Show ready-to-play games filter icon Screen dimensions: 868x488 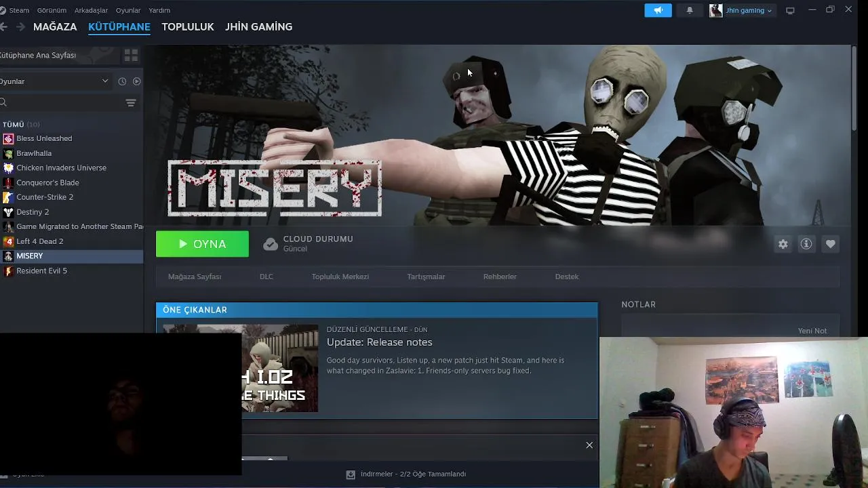click(x=136, y=81)
